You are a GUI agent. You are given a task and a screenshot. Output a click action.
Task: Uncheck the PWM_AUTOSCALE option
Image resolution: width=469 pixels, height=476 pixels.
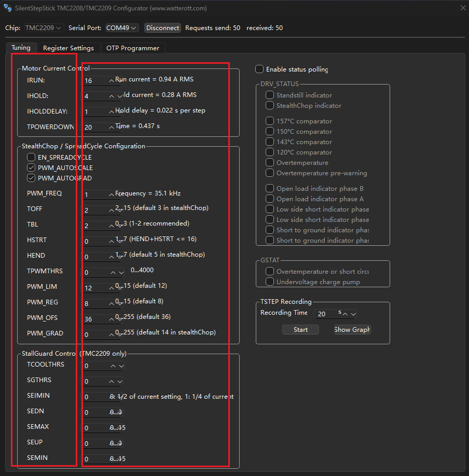pyautogui.click(x=32, y=167)
